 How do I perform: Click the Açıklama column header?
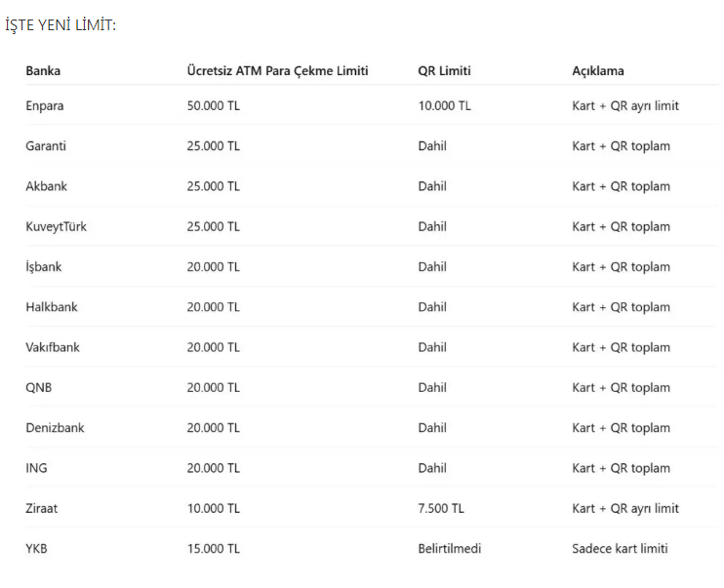click(x=598, y=71)
